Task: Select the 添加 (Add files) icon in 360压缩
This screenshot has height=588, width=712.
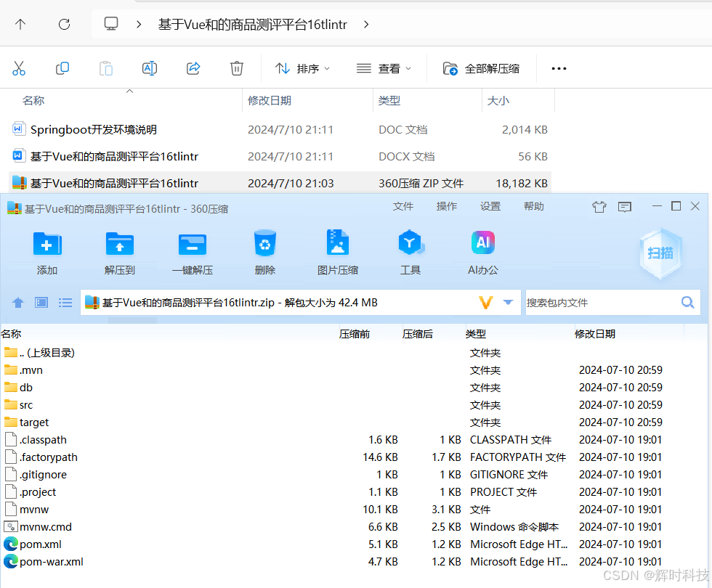Action: coord(46,250)
